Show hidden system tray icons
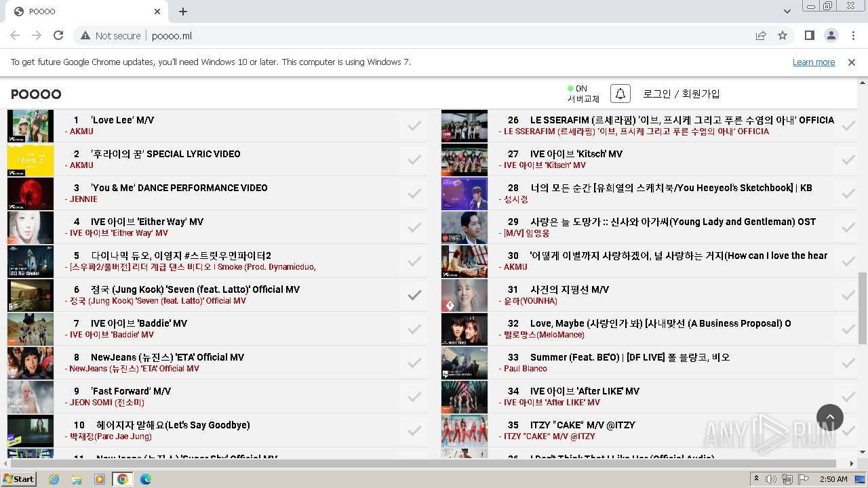Image resolution: width=868 pixels, height=488 pixels. click(756, 479)
